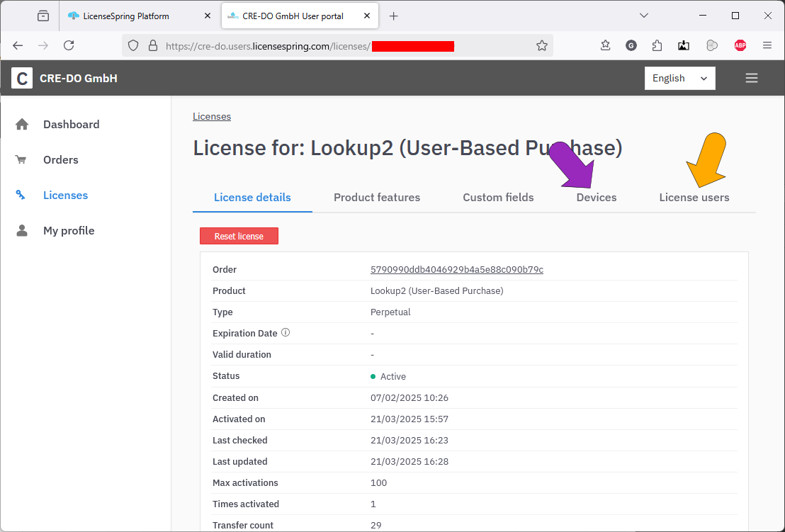Switch to the License users tab
Viewport: 785px width, 532px height.
coord(694,197)
